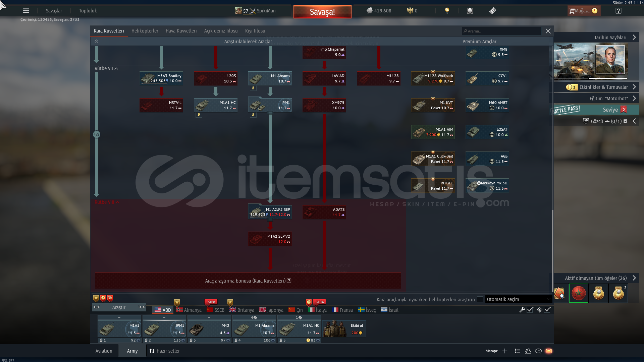Expand the Gözcü task arrow
Screen dimensions: 644x362
coord(634,121)
